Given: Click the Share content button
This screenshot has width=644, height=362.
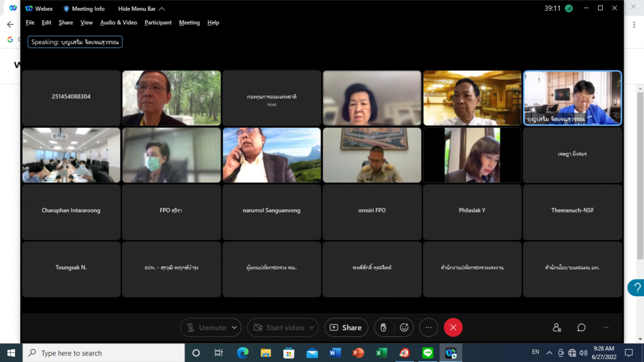Looking at the screenshot, I should pos(346,328).
